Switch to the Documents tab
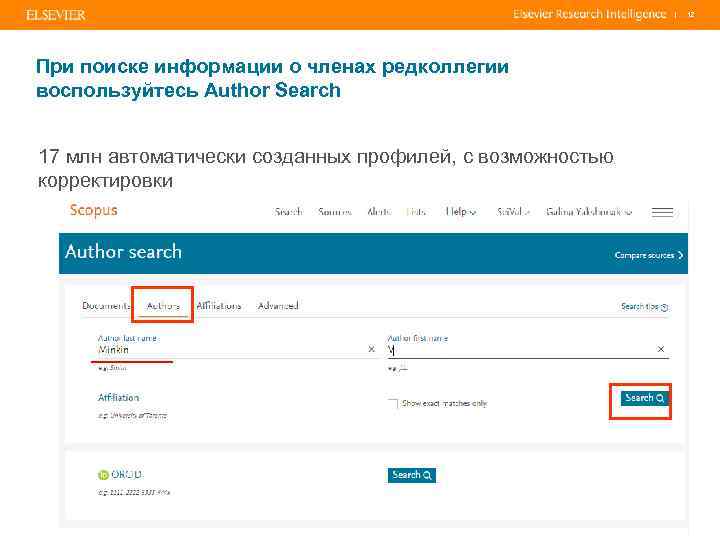The width and height of the screenshot is (720, 540). point(106,306)
